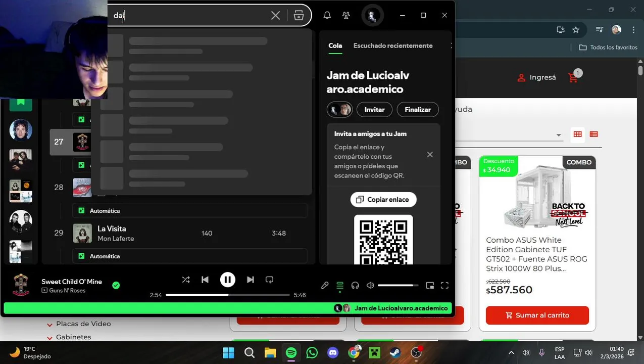The width and height of the screenshot is (644, 364).
Task: Open Steam from the taskbar
Action: point(395,352)
